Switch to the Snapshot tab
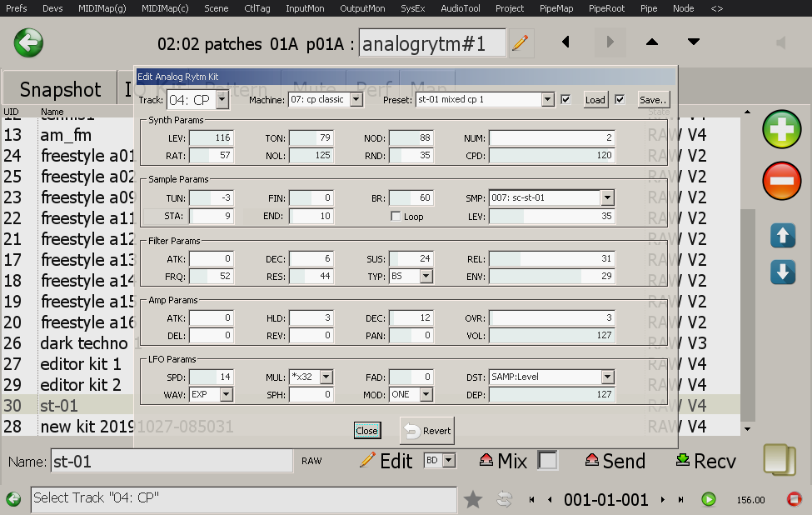This screenshot has height=515, width=812. tap(60, 90)
